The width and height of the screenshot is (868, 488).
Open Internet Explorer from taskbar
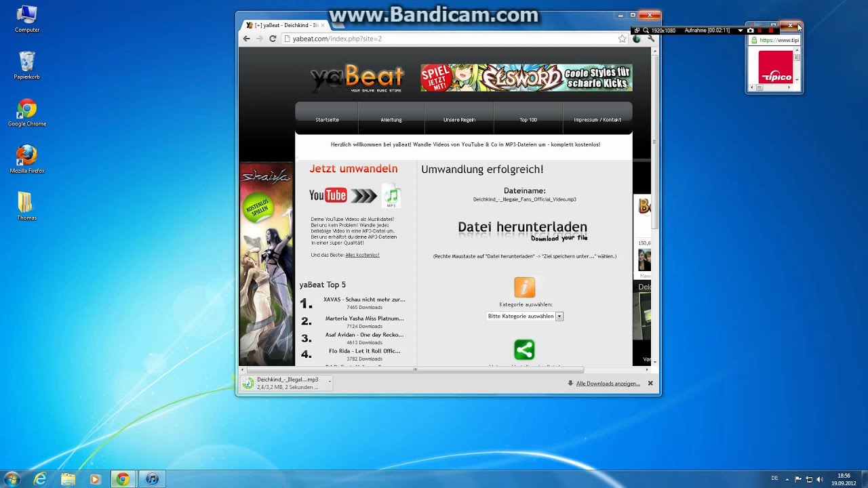(x=40, y=479)
